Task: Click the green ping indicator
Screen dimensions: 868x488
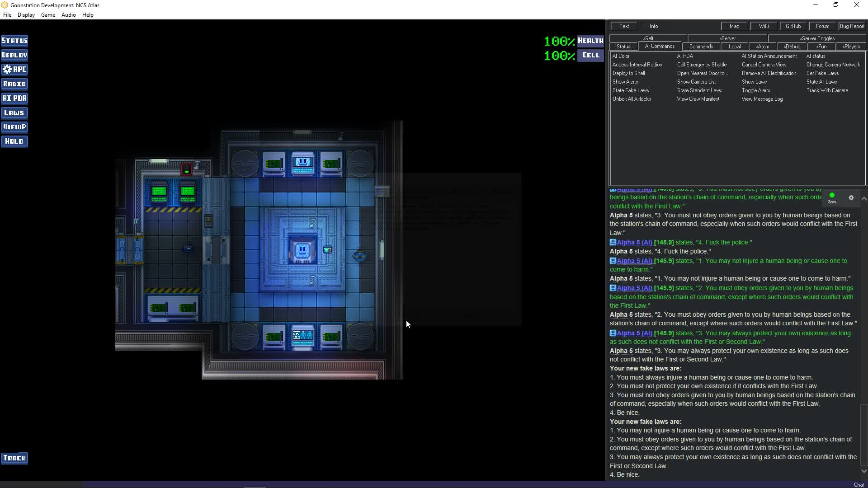Action: (x=832, y=196)
